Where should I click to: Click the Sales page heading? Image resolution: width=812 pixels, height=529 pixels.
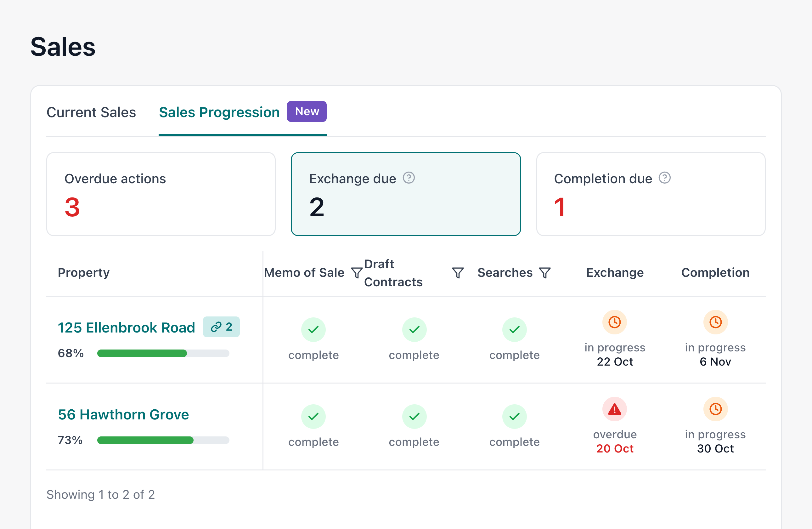63,47
